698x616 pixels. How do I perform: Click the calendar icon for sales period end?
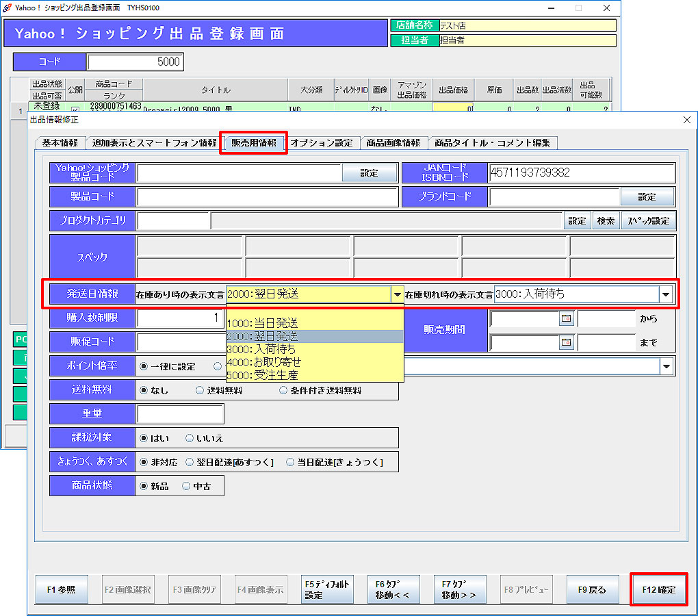tap(567, 342)
